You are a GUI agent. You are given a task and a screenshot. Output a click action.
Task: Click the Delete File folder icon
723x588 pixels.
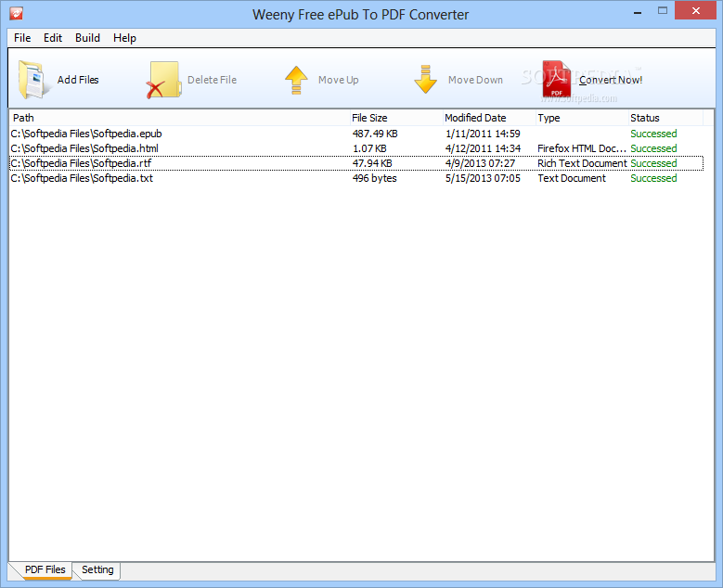[x=163, y=80]
